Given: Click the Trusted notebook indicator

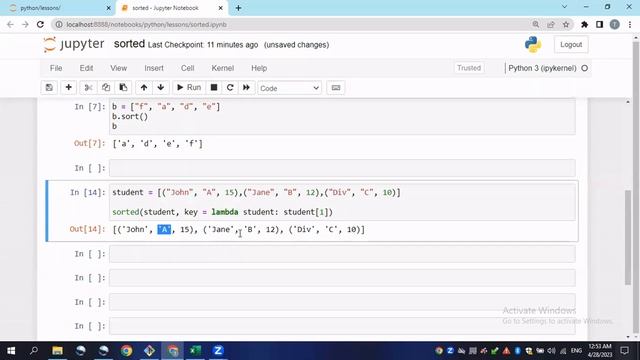Looking at the screenshot, I should point(469,68).
